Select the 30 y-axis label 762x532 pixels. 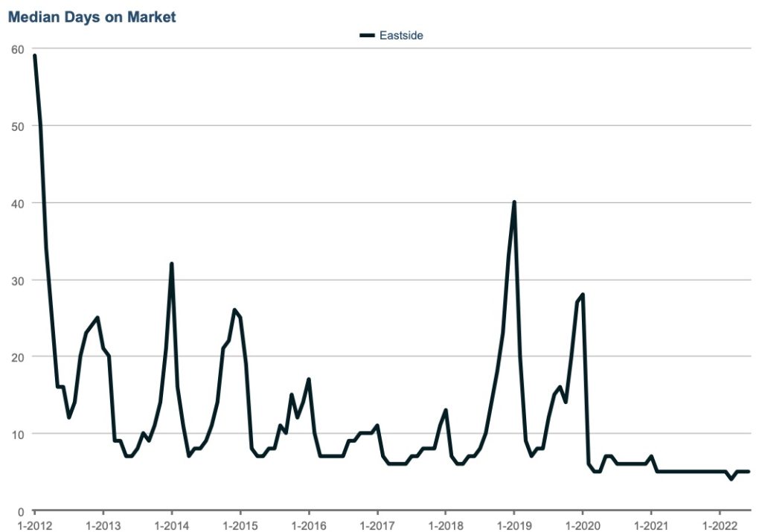point(18,280)
